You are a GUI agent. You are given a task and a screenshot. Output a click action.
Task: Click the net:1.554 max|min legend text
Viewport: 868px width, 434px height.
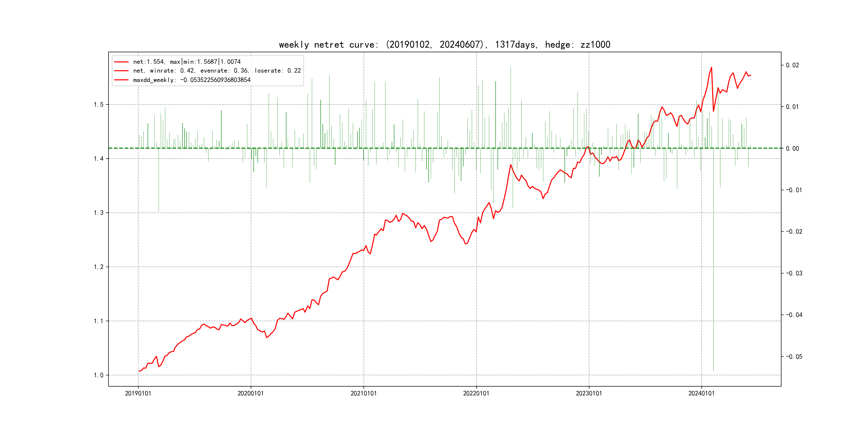click(187, 62)
